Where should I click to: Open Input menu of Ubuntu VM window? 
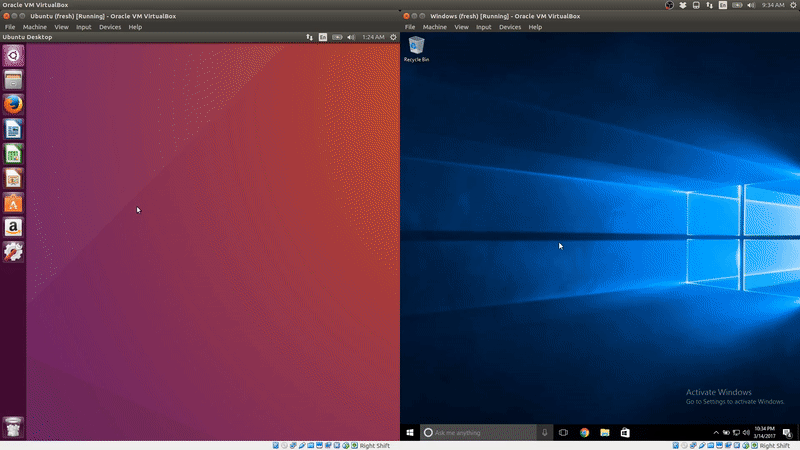[84, 27]
